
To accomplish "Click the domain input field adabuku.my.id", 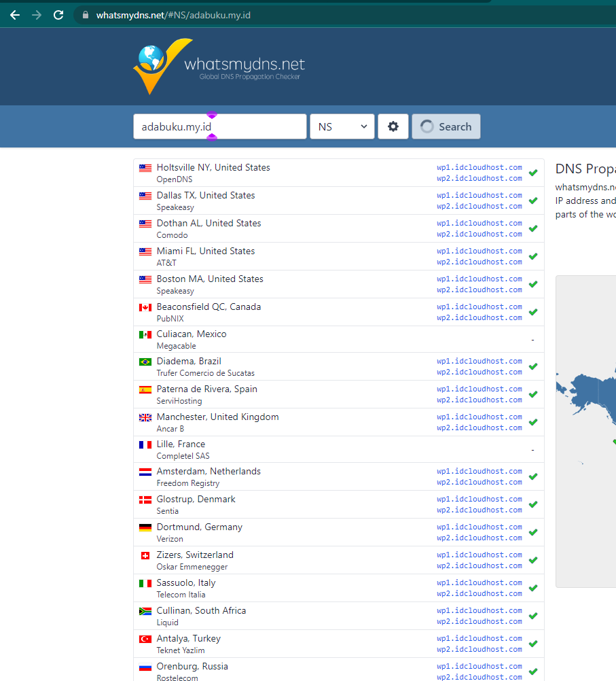I will coord(219,126).
